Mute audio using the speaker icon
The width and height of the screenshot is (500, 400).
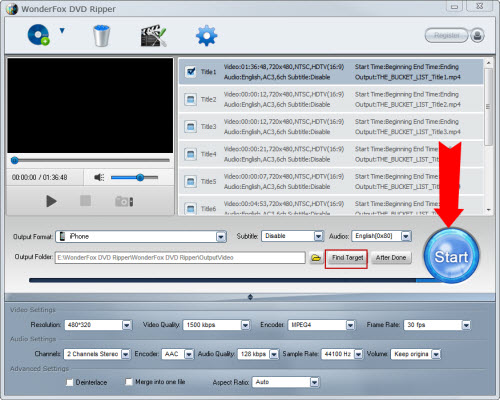click(99, 177)
